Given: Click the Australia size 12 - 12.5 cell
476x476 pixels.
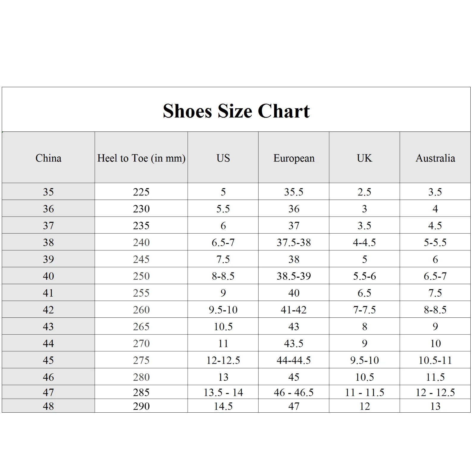Looking at the screenshot, I should (x=435, y=392).
